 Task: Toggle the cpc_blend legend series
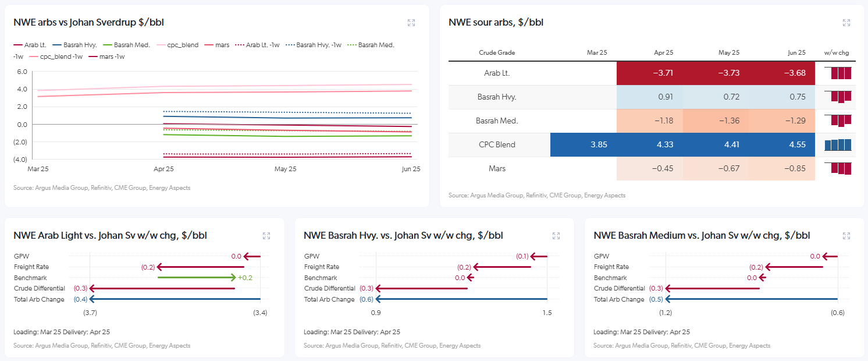(x=177, y=45)
